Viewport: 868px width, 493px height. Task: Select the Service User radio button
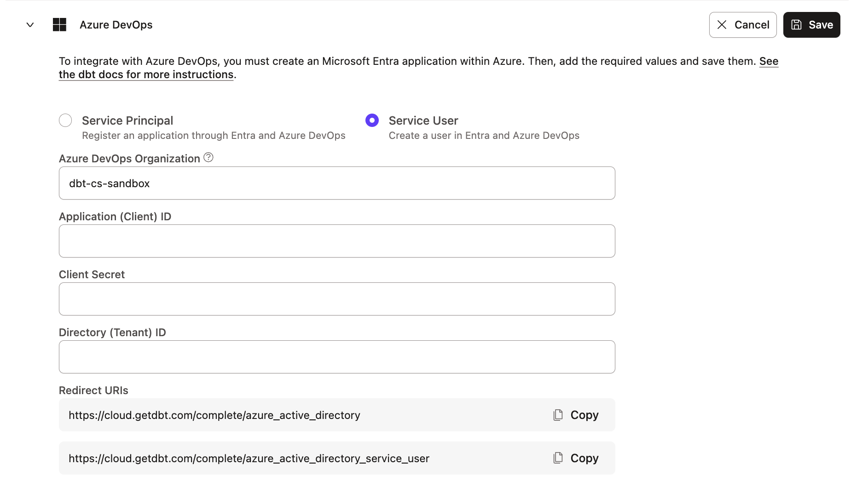(372, 120)
